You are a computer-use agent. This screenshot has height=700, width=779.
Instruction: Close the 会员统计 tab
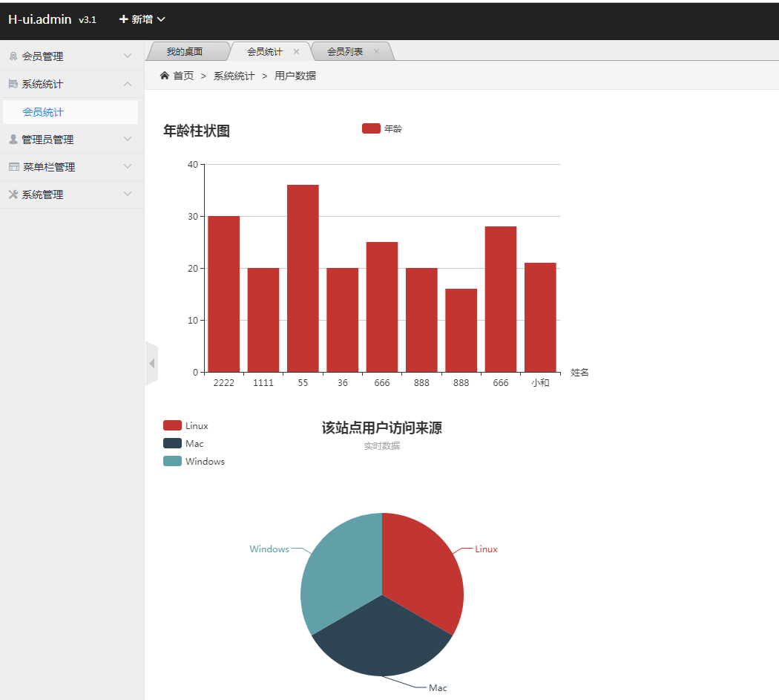pyautogui.click(x=296, y=51)
